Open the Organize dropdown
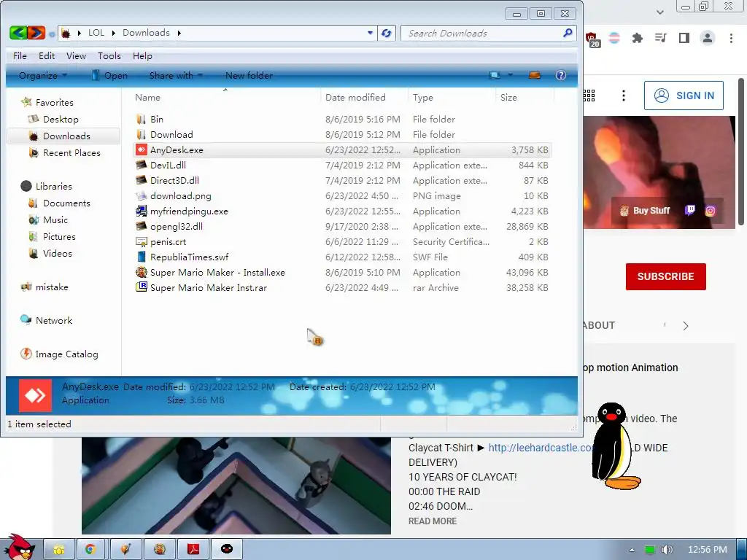 point(43,75)
